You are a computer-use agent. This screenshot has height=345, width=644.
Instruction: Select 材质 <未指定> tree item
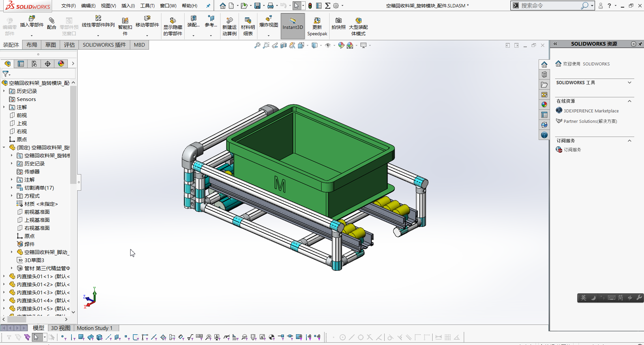tap(41, 204)
